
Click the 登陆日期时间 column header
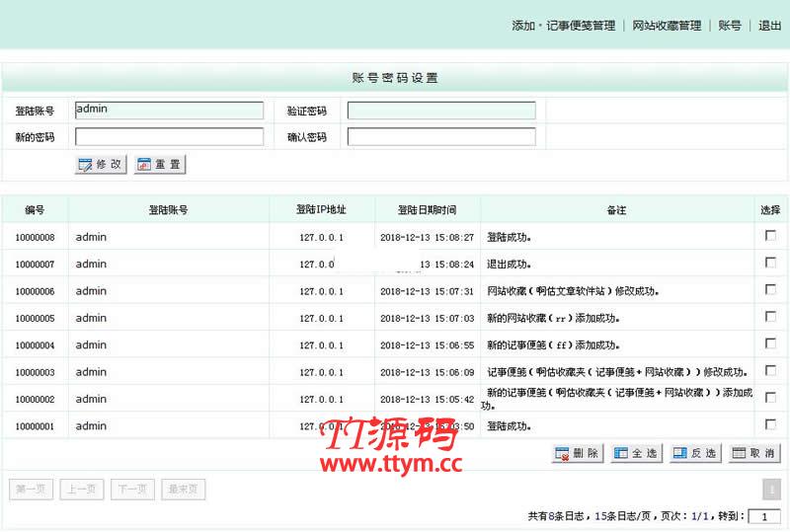[x=428, y=210]
